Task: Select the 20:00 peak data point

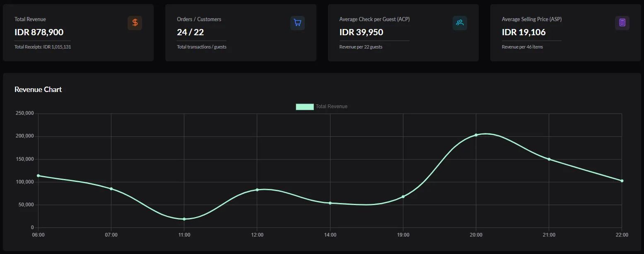Action: [x=476, y=135]
